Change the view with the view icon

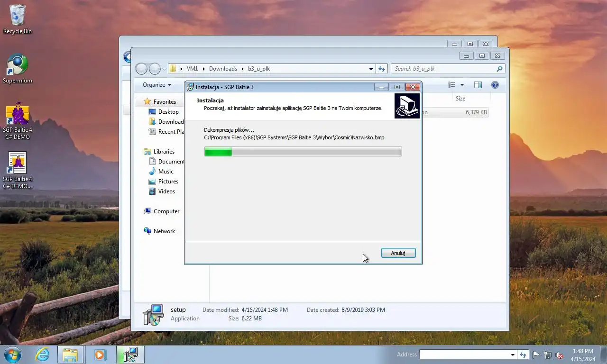(452, 85)
